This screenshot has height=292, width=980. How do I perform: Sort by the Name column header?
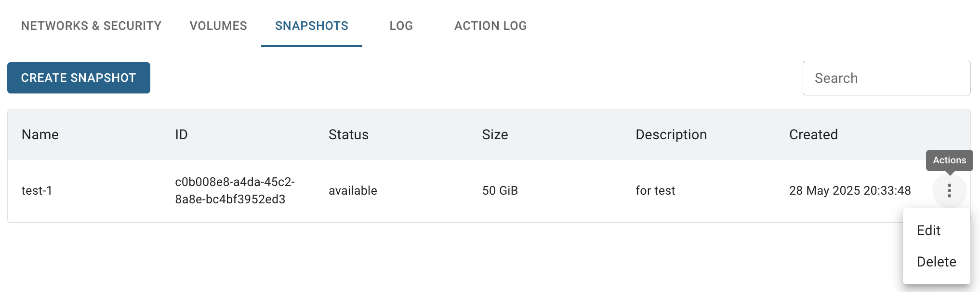40,134
